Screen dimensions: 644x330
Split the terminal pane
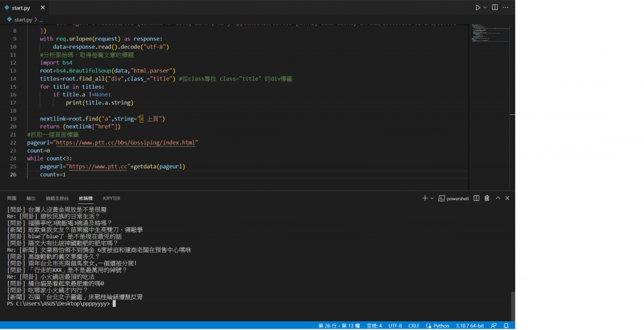pos(477,198)
